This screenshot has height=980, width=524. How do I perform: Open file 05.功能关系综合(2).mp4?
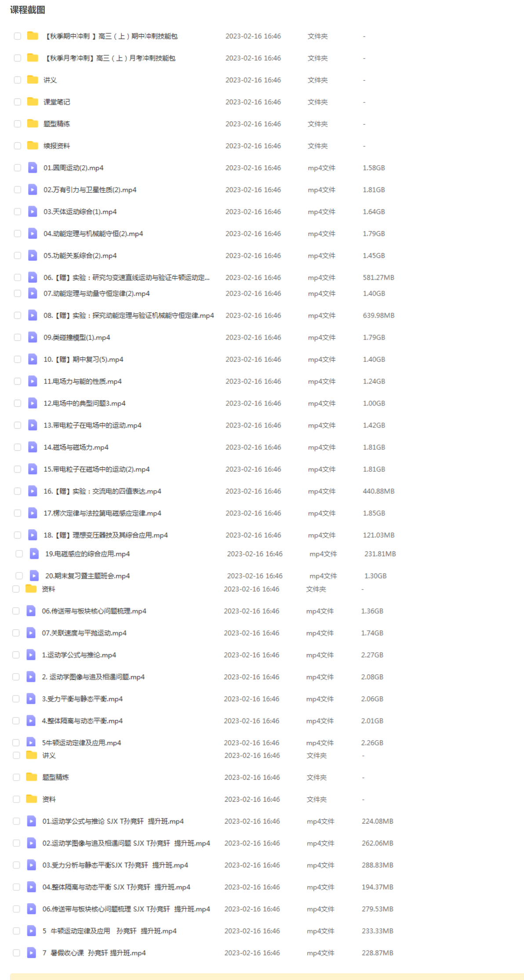tap(80, 256)
